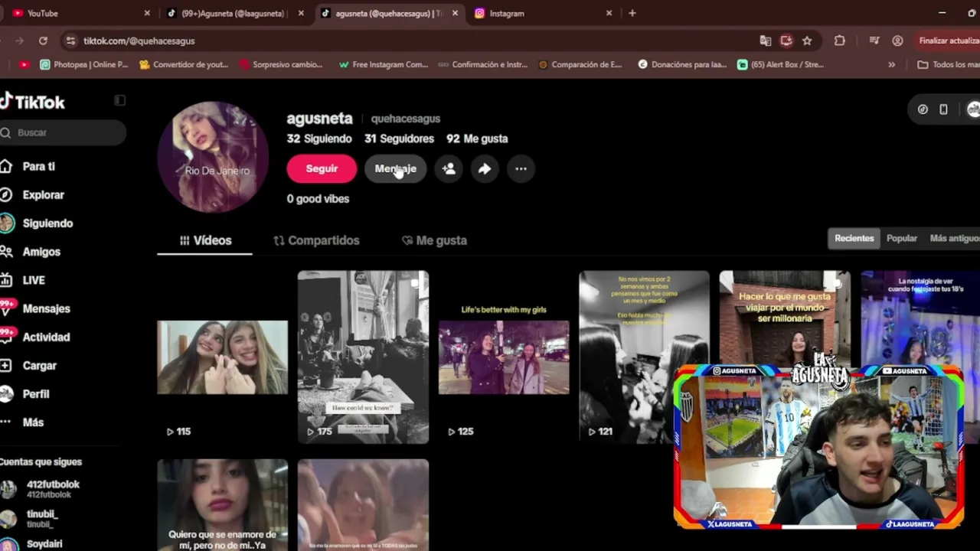Expand the hidden bookmarks overflow chevron
Viewport: 980px width, 551px height.
[891, 65]
